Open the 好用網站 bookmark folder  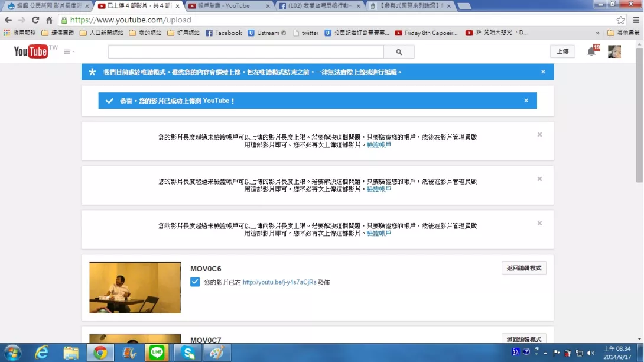click(184, 33)
